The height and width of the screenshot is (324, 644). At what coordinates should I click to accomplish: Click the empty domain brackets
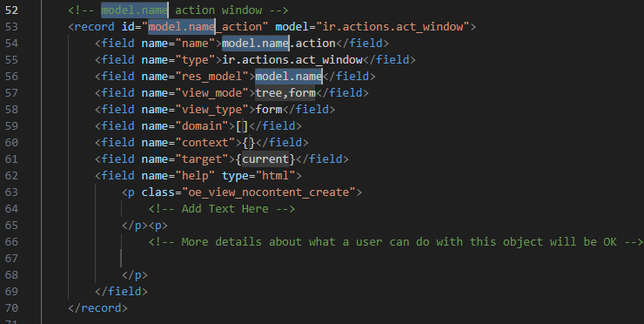tap(242, 125)
